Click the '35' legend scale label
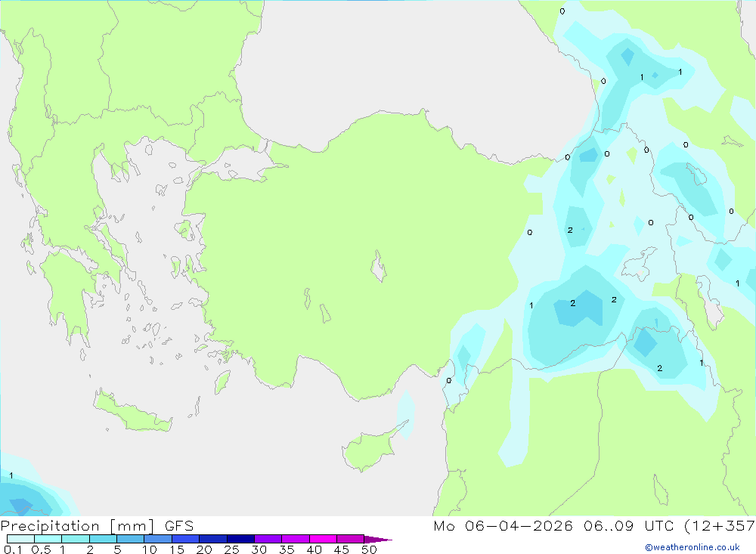 point(287,549)
